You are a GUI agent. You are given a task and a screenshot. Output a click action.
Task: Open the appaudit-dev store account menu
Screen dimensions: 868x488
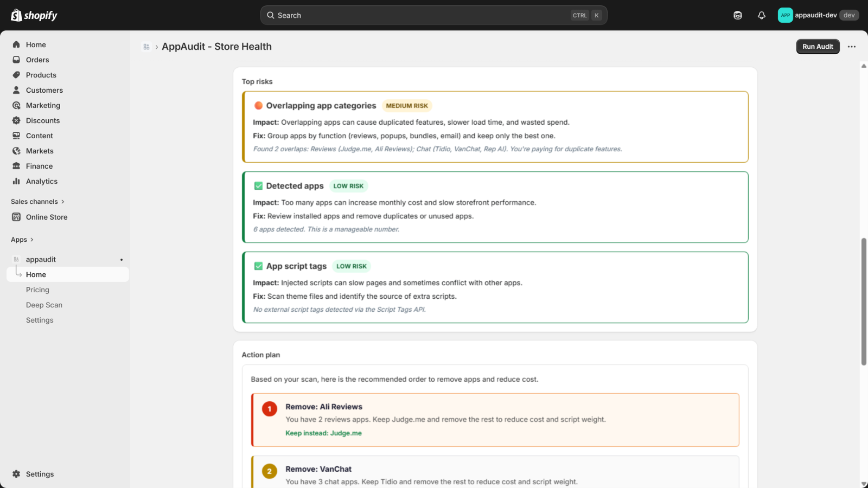(818, 15)
